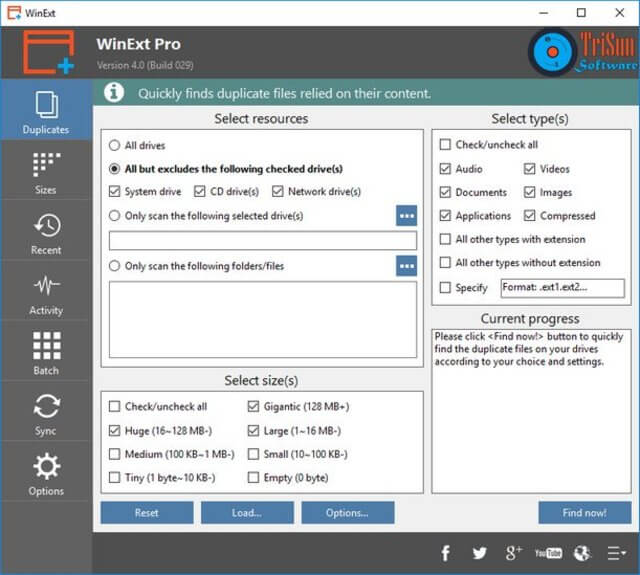Open the Duplicates panel in the sidebar
The height and width of the screenshot is (575, 640).
(46, 110)
